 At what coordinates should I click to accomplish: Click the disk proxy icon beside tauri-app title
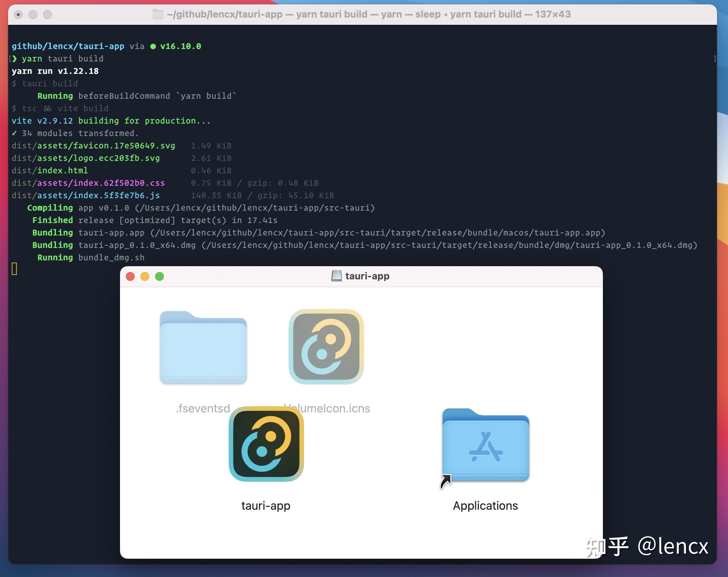(x=336, y=276)
